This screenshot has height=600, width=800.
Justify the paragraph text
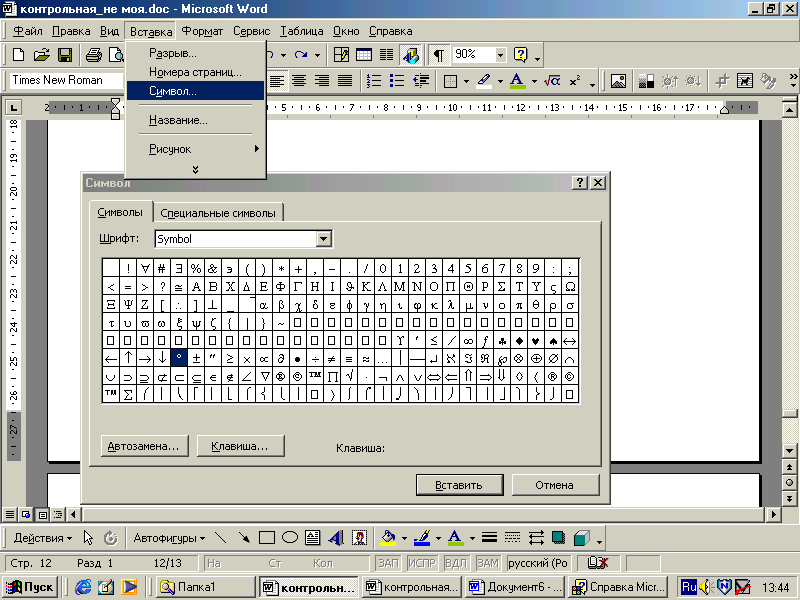pyautogui.click(x=345, y=81)
